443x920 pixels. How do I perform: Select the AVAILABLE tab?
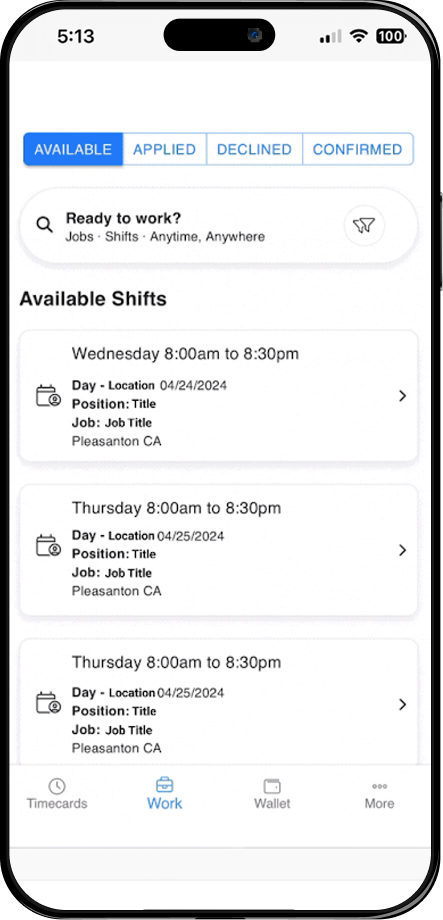pos(73,149)
